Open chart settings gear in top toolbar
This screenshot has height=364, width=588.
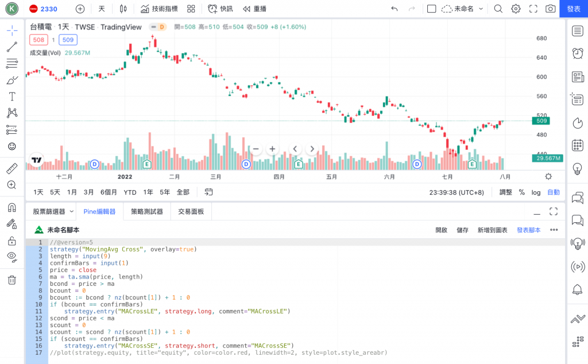click(516, 9)
